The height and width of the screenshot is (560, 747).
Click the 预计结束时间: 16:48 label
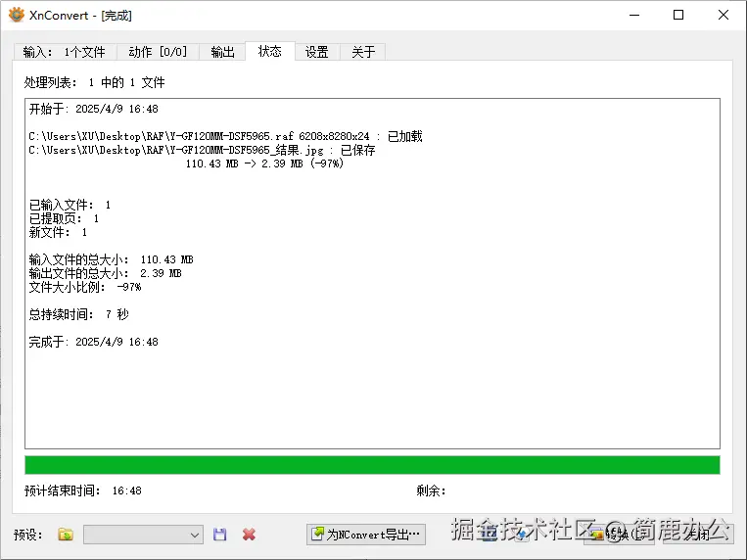(83, 490)
